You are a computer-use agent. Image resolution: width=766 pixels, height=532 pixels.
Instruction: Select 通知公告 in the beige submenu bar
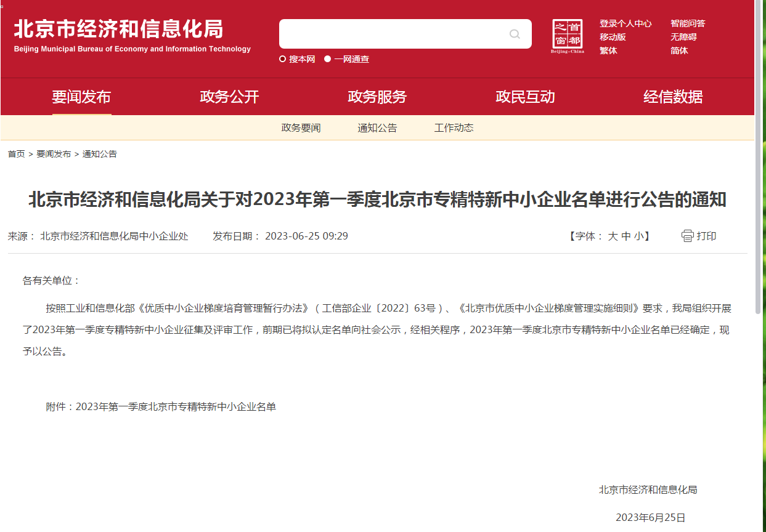coord(378,128)
